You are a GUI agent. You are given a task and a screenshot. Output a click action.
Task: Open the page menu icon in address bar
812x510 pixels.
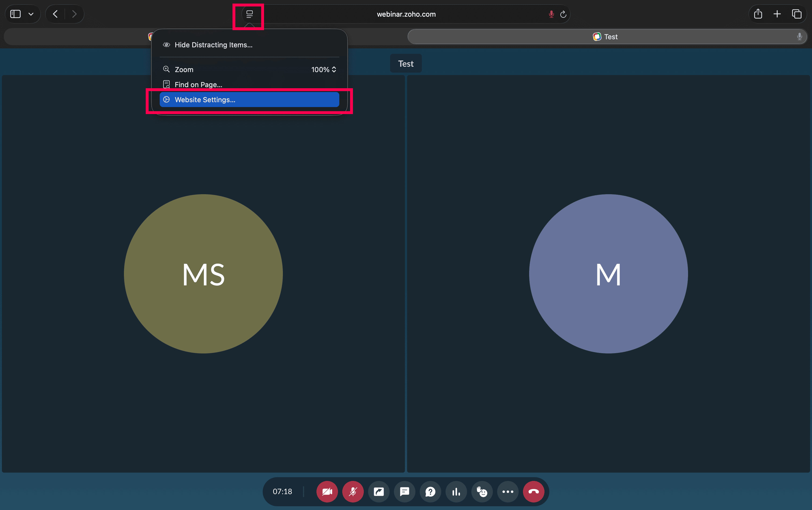250,14
